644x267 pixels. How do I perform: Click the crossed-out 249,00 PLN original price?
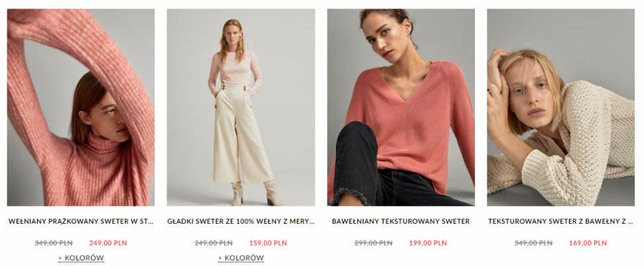pos(214,243)
